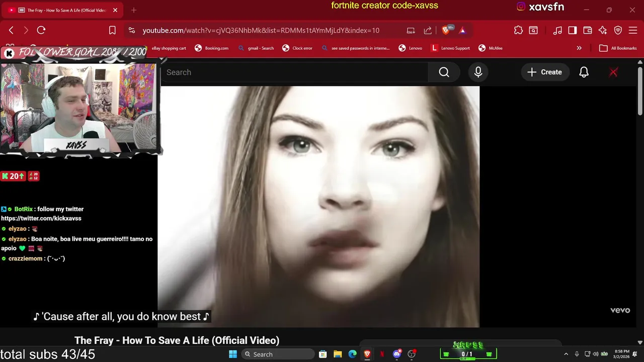The height and width of the screenshot is (362, 644).
Task: Open Discord from the taskbar
Action: coord(397,354)
